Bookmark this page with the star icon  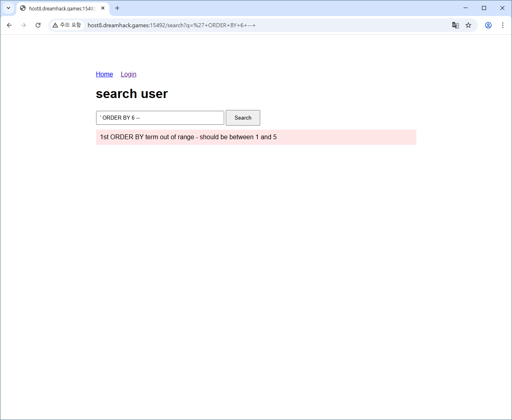(x=468, y=25)
